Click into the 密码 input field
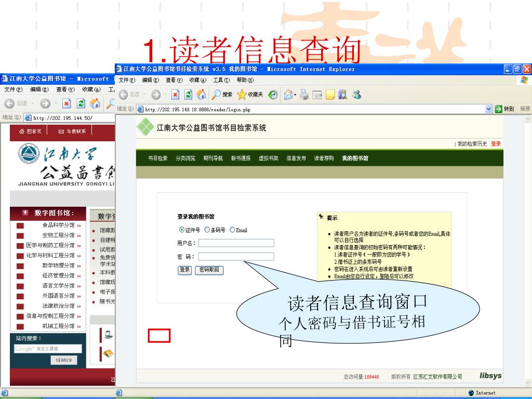532x399 pixels. tap(236, 257)
